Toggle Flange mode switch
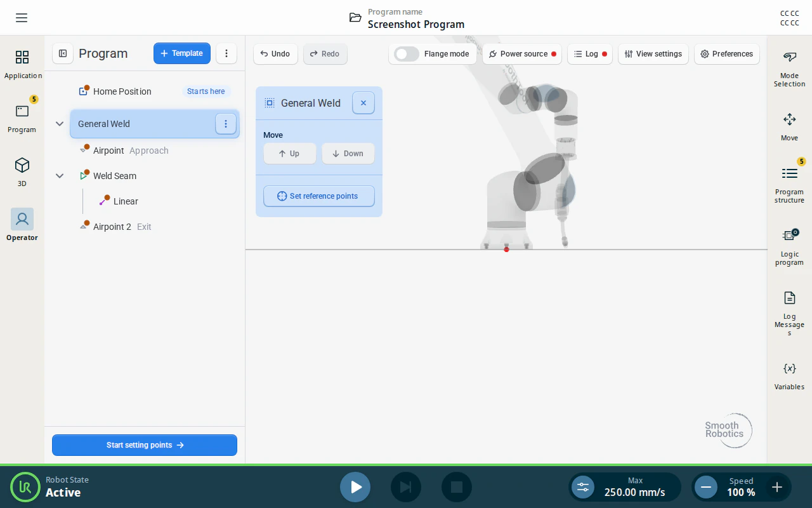This screenshot has height=508, width=812. (407, 54)
